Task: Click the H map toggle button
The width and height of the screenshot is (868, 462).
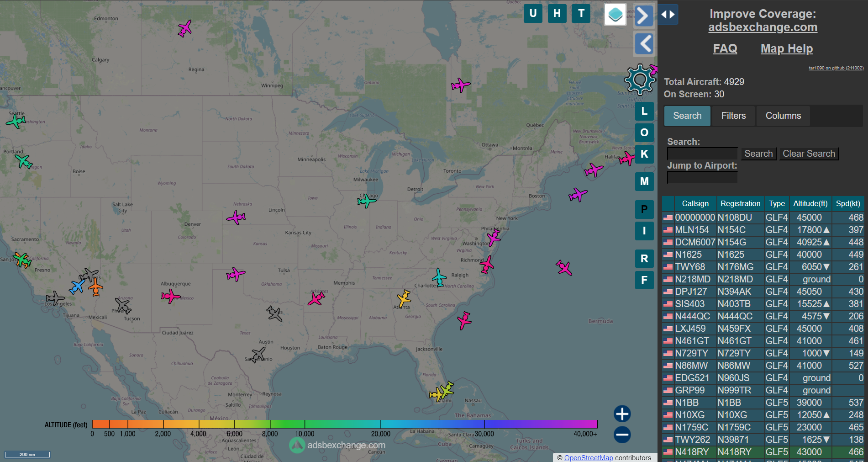Action: point(557,13)
